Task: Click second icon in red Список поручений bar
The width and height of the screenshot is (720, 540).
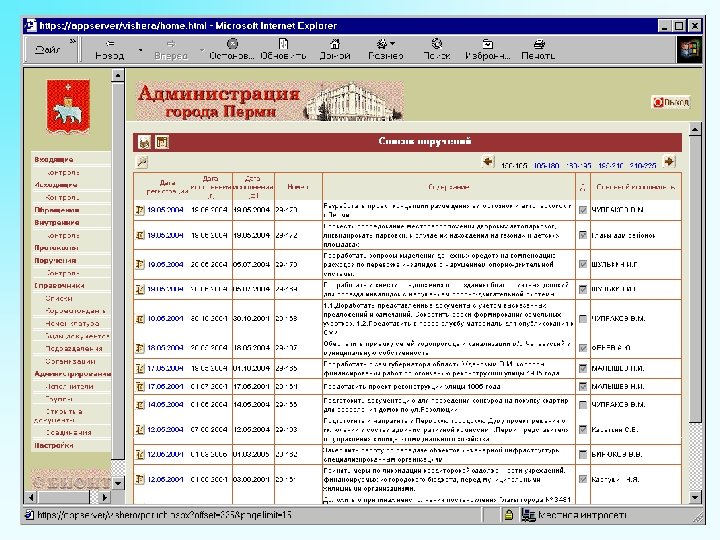Action: (x=162, y=142)
